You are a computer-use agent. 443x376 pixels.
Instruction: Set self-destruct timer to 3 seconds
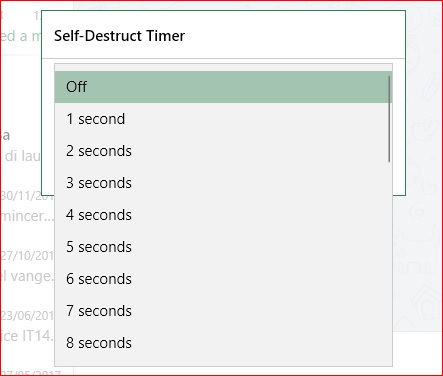(223, 183)
